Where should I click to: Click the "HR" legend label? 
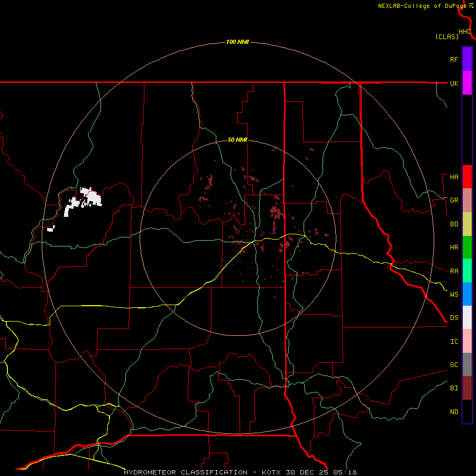click(454, 248)
